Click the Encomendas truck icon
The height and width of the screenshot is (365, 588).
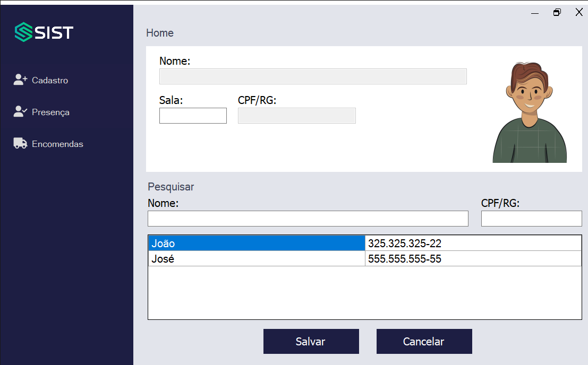coord(20,143)
